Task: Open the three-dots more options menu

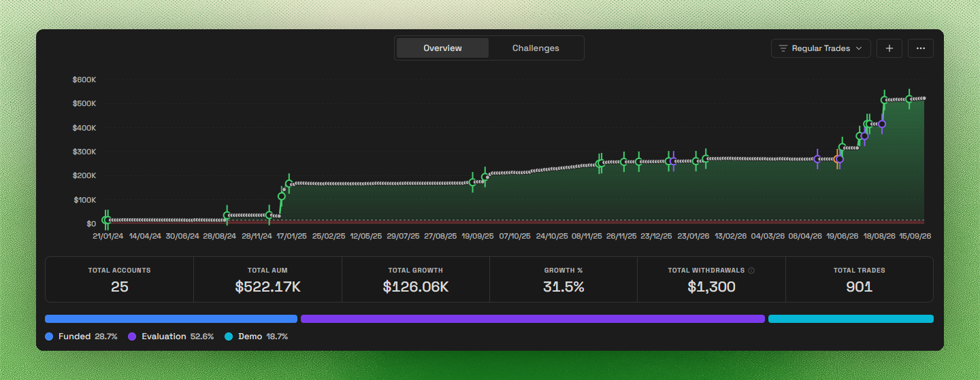Action: click(921, 48)
